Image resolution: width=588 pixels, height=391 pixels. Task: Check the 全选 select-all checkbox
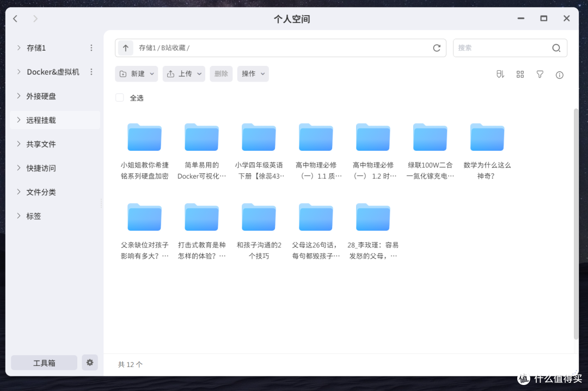(120, 98)
